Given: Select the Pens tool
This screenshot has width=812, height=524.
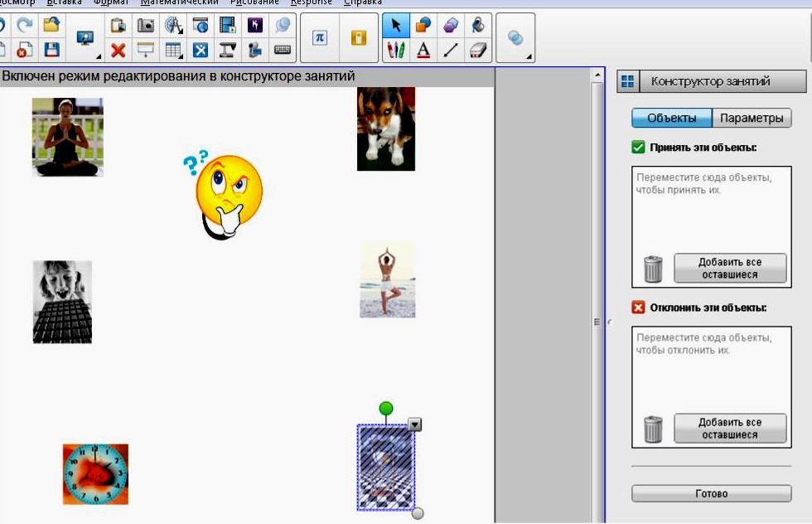Looking at the screenshot, I should pyautogui.click(x=396, y=51).
